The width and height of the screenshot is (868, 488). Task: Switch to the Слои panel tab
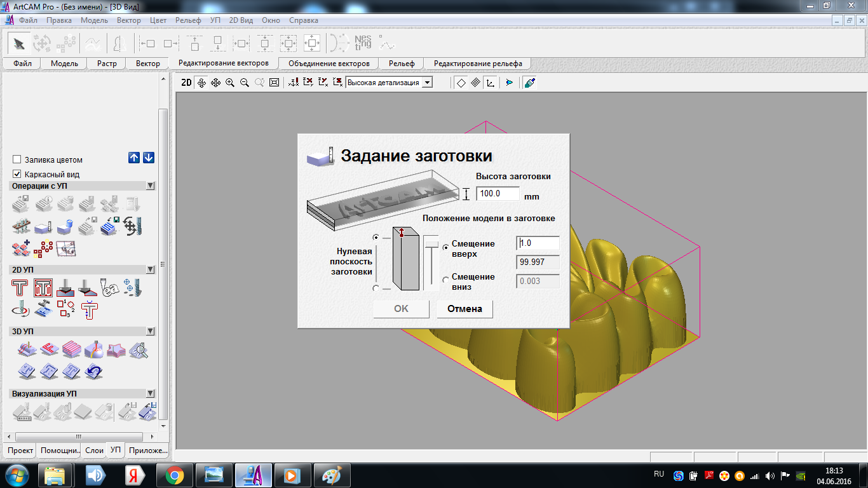coord(94,451)
